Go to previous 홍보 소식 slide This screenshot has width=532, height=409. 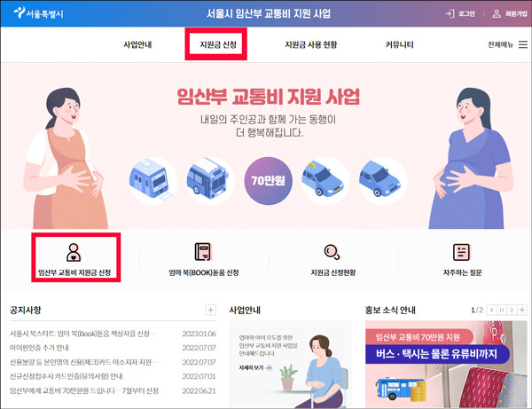[491, 310]
